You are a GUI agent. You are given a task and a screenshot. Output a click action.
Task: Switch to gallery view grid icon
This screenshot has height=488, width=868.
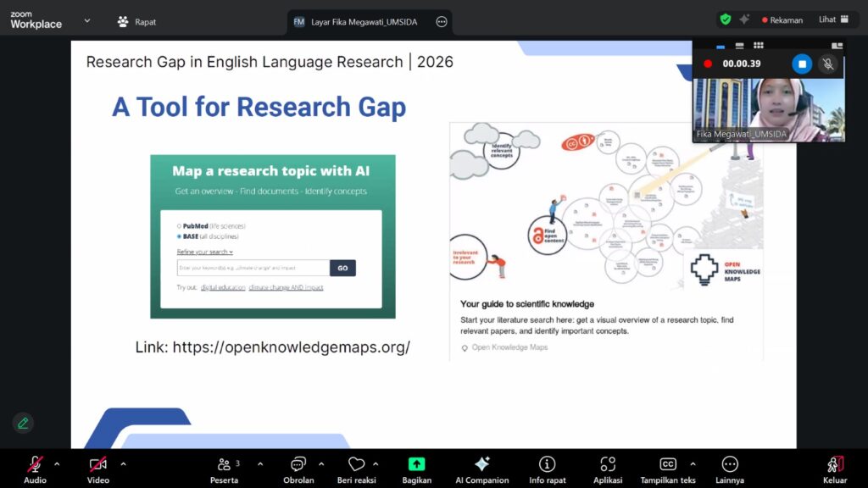[x=757, y=45]
